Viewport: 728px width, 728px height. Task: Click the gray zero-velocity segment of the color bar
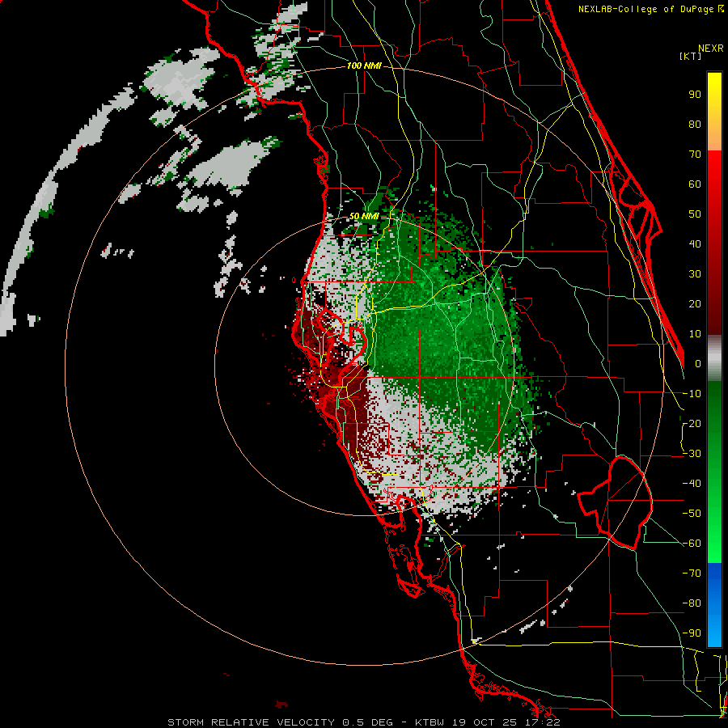coord(714,358)
